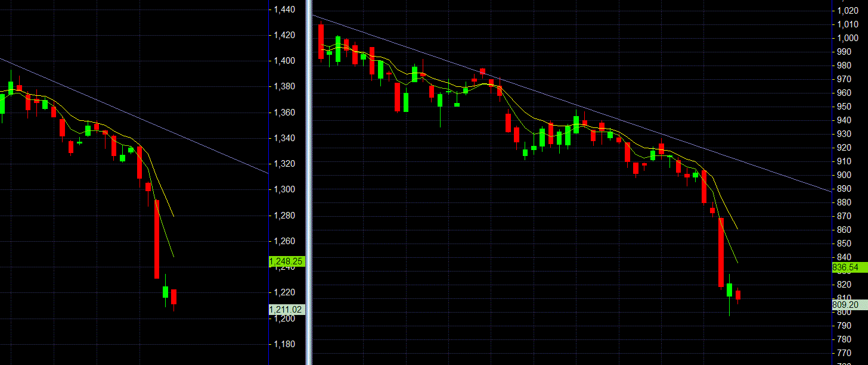
Task: Click the 1,180 axis label
Action: click(x=284, y=344)
